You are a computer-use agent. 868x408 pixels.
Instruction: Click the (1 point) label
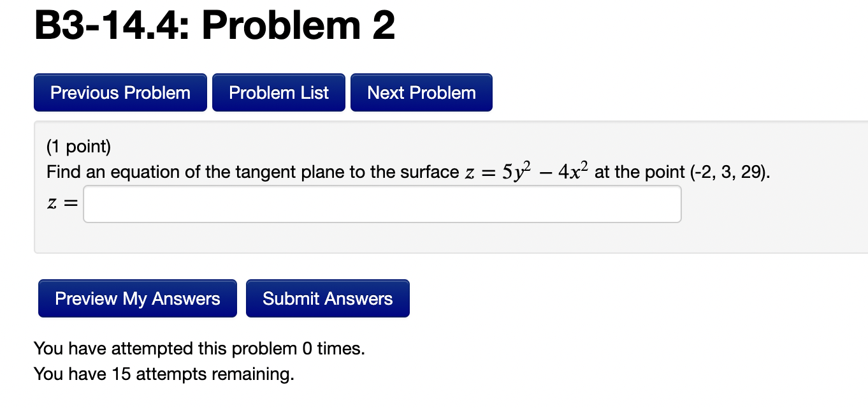tap(78, 146)
